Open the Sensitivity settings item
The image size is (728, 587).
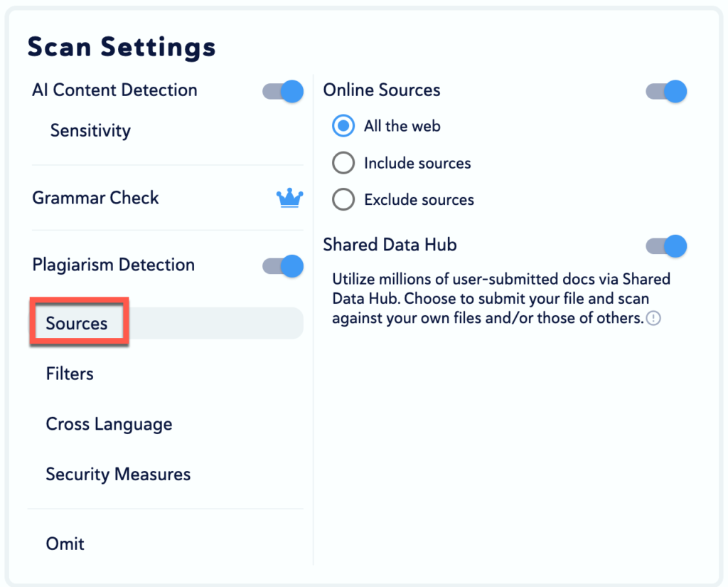[x=90, y=131]
